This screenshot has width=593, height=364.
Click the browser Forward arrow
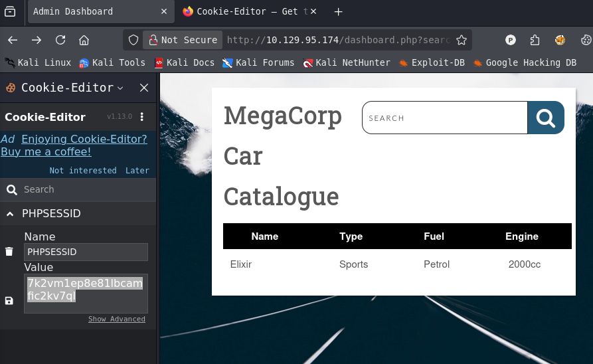coord(37,40)
